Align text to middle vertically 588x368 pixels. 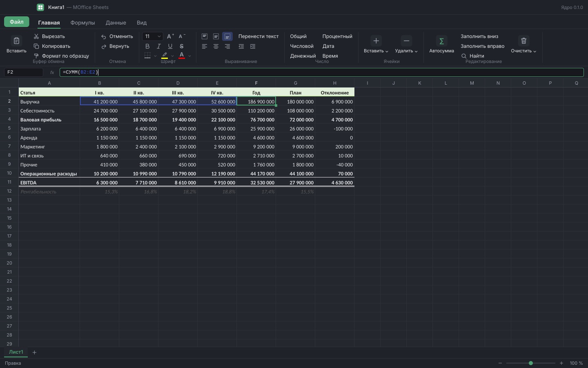(x=216, y=36)
